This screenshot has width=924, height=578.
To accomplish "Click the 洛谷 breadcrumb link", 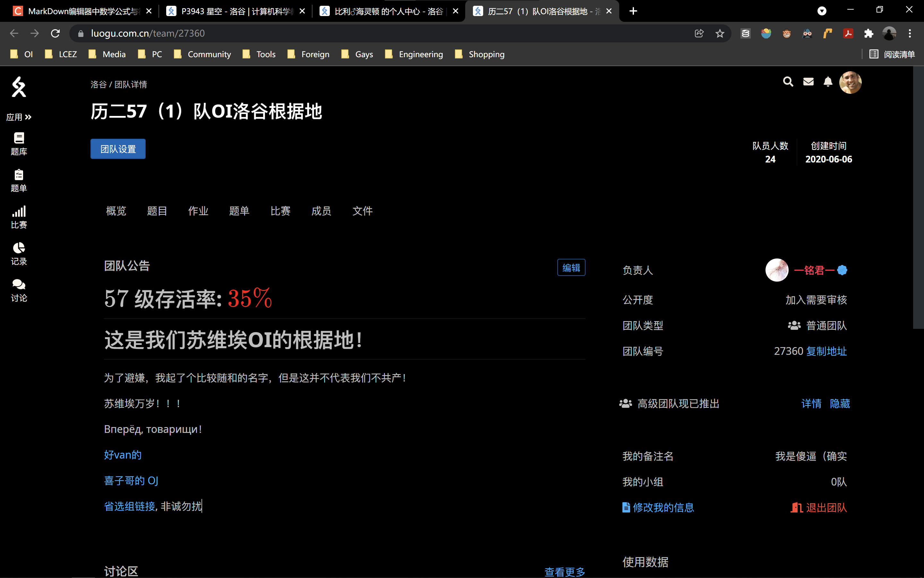I will [x=98, y=84].
